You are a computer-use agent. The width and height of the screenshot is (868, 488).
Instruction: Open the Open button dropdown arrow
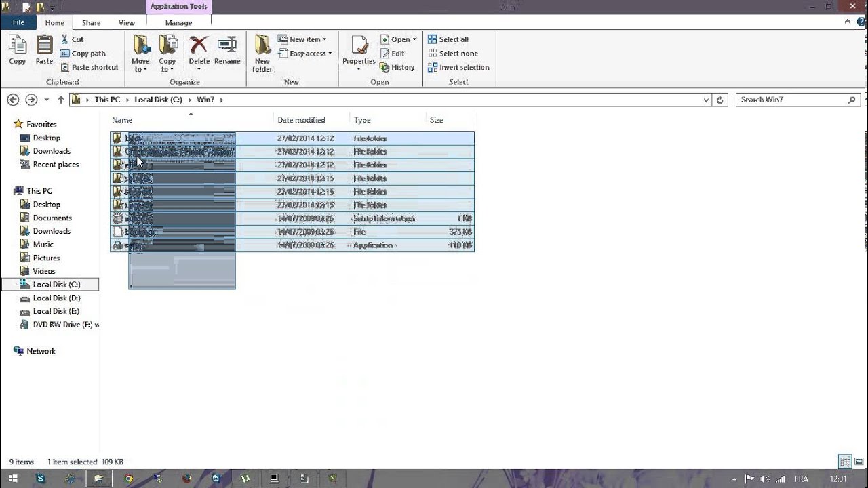414,39
